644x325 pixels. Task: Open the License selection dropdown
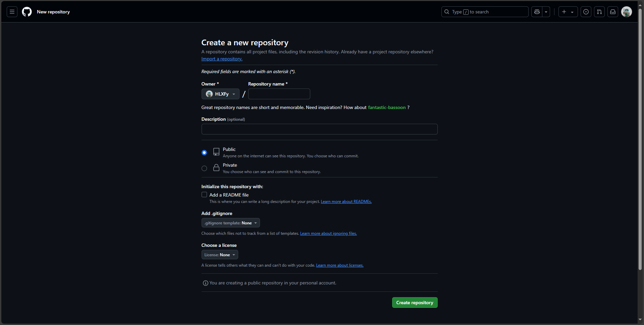(x=220, y=255)
